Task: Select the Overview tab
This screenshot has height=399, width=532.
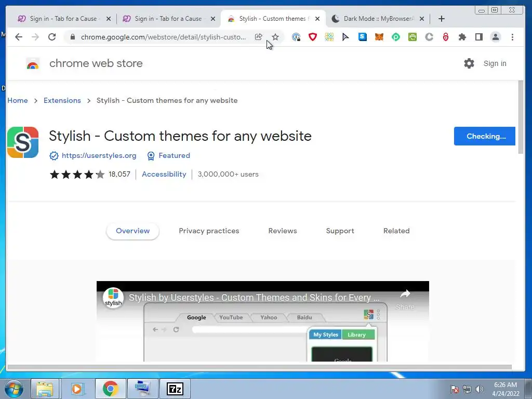Action: (132, 231)
